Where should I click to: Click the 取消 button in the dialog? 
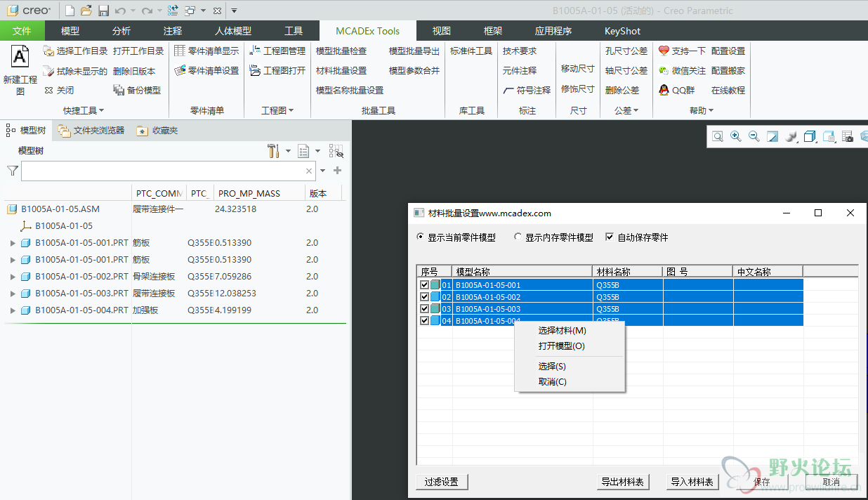click(x=831, y=482)
